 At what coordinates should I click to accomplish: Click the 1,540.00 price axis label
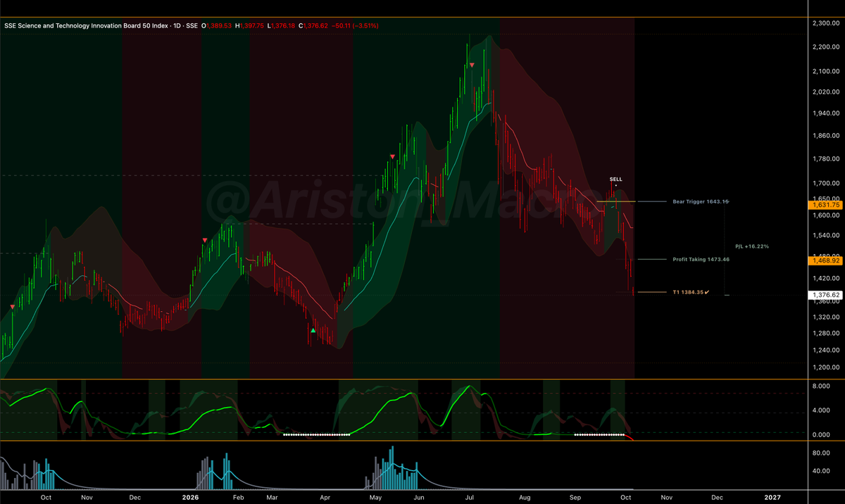825,236
